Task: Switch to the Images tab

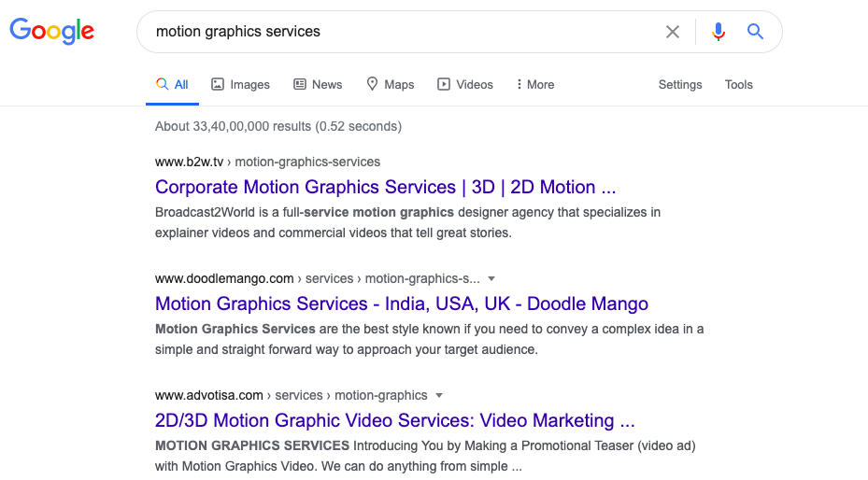Action: pyautogui.click(x=240, y=85)
